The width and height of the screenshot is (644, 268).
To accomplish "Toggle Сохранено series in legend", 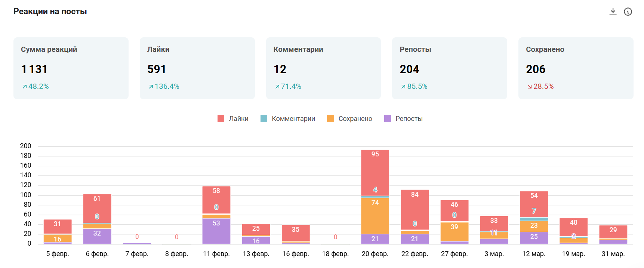I will (x=349, y=119).
